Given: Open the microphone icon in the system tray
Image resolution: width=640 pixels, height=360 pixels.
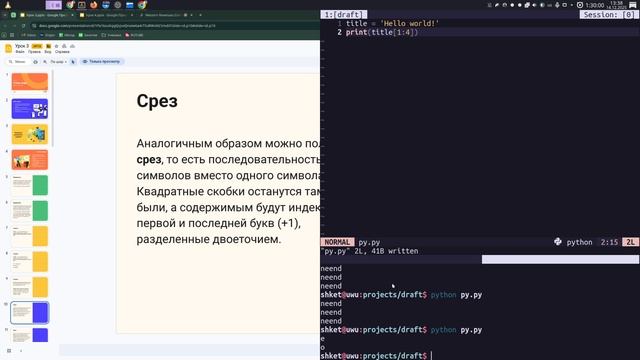Looking at the screenshot, I should click(x=557, y=5).
